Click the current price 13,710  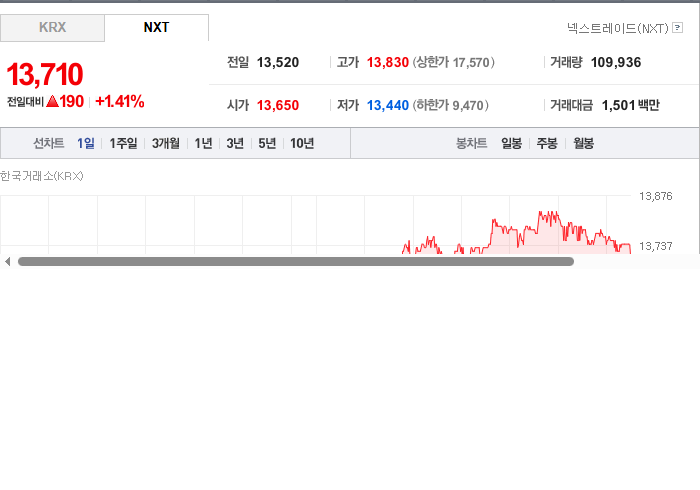[45, 74]
